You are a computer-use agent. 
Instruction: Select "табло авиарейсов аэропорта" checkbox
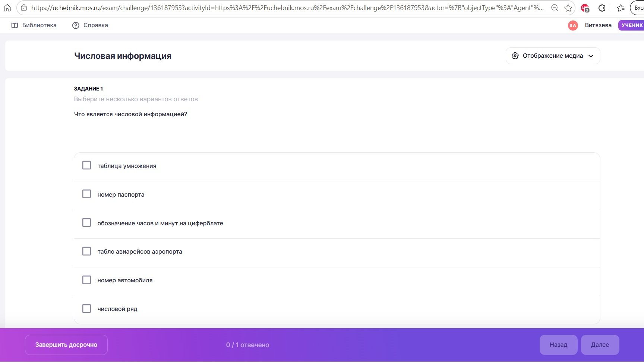[86, 251]
